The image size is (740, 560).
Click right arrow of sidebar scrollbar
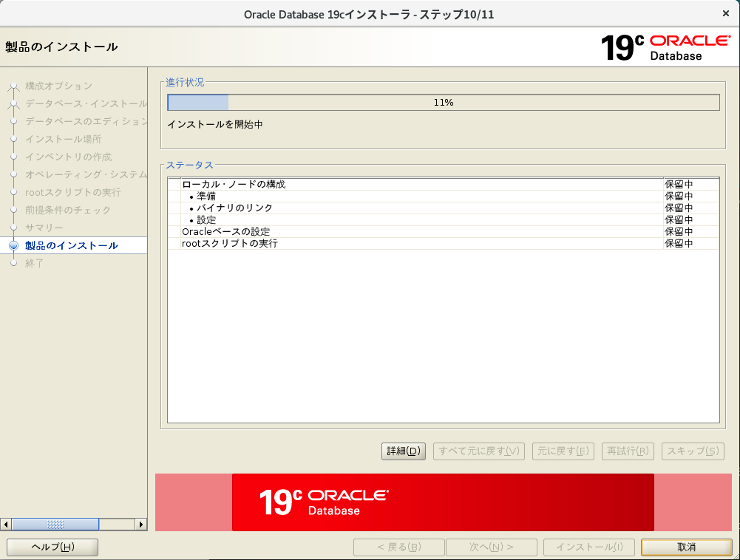[x=140, y=524]
